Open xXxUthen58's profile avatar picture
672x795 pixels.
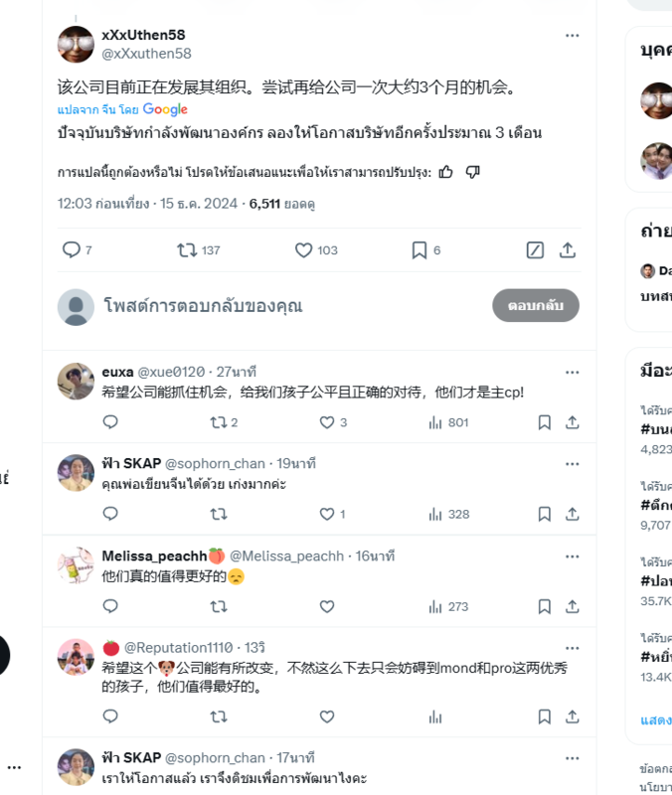[77, 45]
